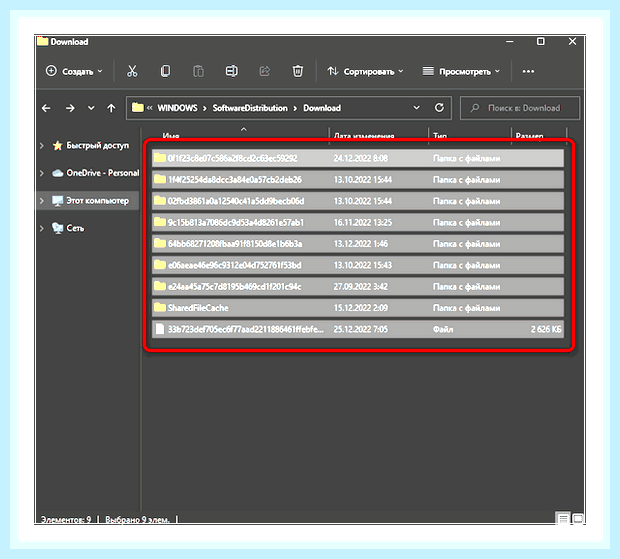The height and width of the screenshot is (559, 620).
Task: Click the Cut scissors icon
Action: (132, 72)
